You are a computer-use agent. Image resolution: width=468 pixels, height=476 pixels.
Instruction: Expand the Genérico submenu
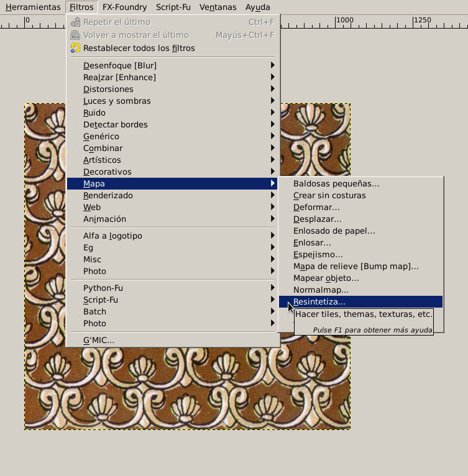tap(172, 136)
